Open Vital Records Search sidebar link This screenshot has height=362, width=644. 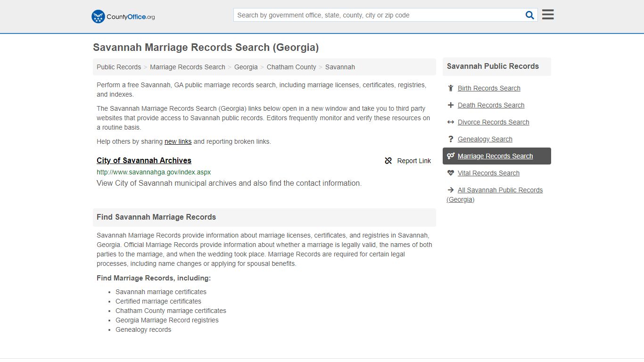(x=488, y=173)
